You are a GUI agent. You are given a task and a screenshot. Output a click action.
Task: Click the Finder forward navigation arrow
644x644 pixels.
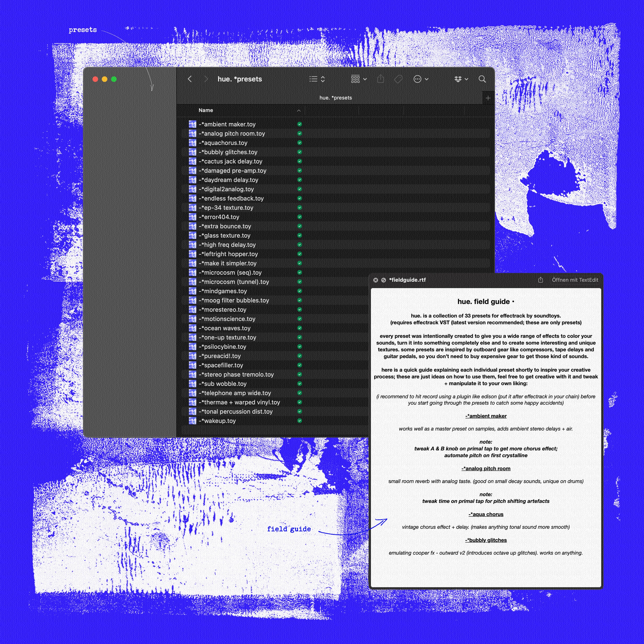(x=206, y=79)
